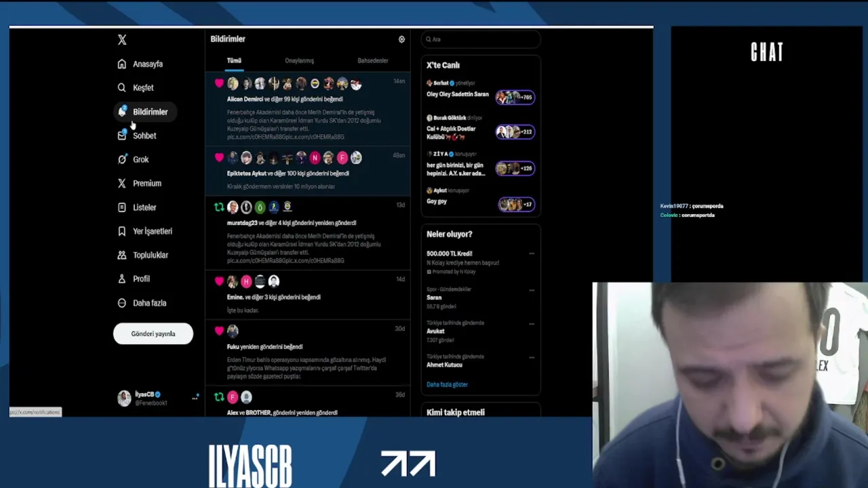The width and height of the screenshot is (868, 488).
Task: Open the Ahmet Kutucu trending topic
Action: [x=480, y=361]
